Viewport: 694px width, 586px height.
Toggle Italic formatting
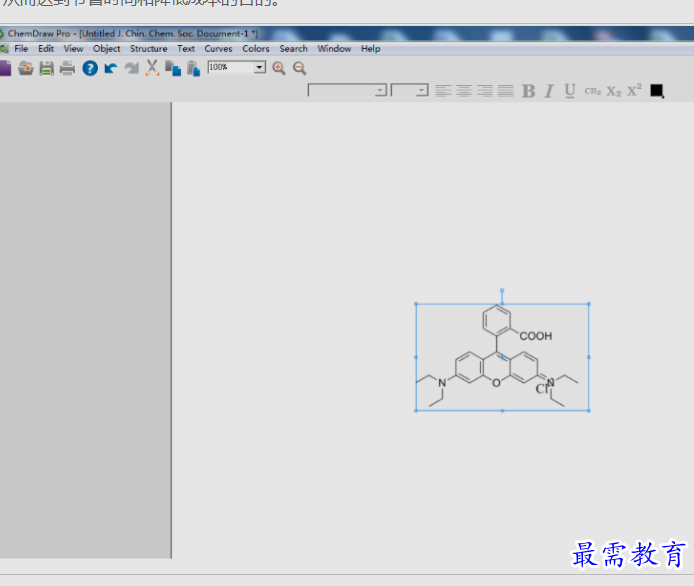pyautogui.click(x=549, y=91)
